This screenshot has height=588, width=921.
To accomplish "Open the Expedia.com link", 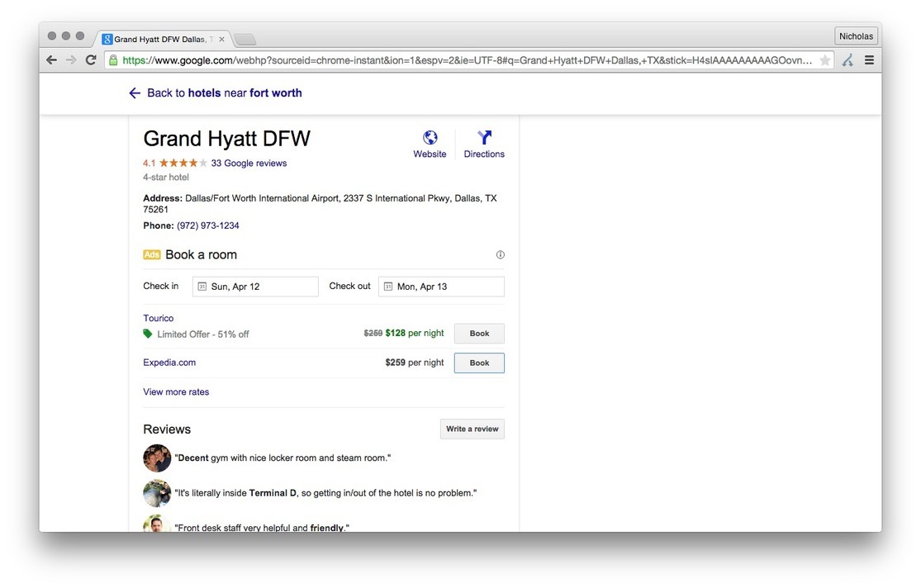I will 169,363.
